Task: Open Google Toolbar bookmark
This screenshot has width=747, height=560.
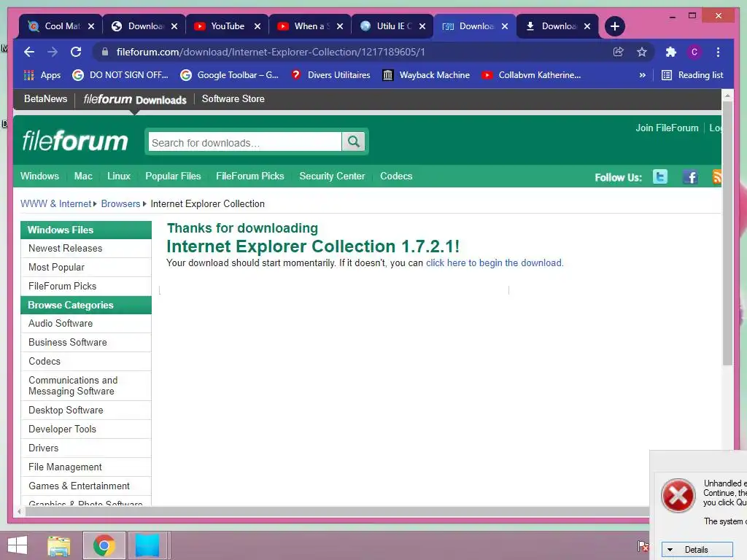Action: [229, 75]
